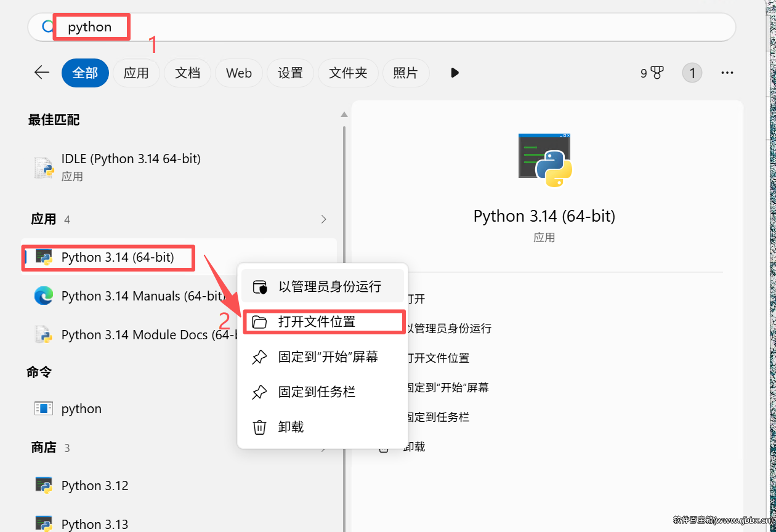Click the IDLE Python file icon

click(x=44, y=167)
